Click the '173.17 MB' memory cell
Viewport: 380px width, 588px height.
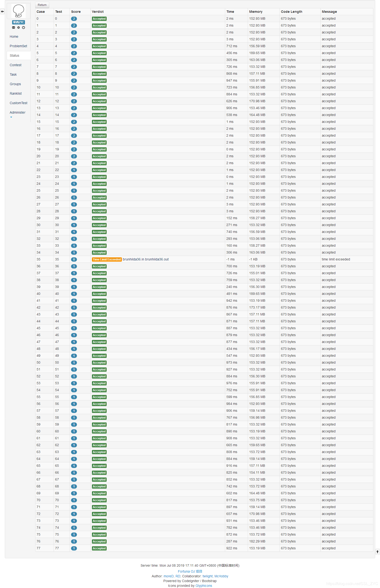click(x=257, y=308)
